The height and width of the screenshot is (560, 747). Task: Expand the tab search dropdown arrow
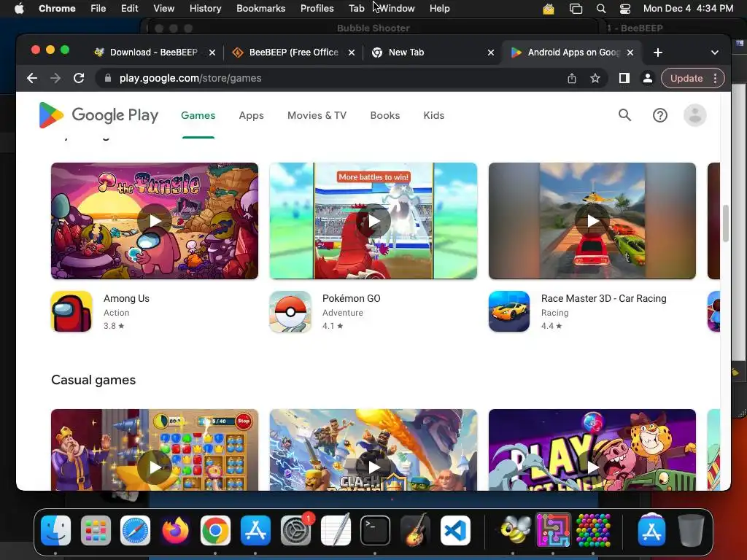pos(715,52)
